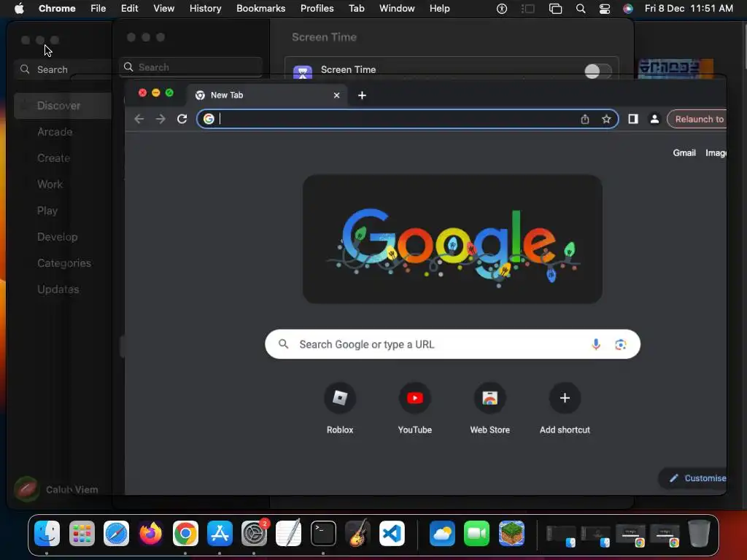Screen dimensions: 747x560
Task: Open the View menu
Action: pos(164,8)
